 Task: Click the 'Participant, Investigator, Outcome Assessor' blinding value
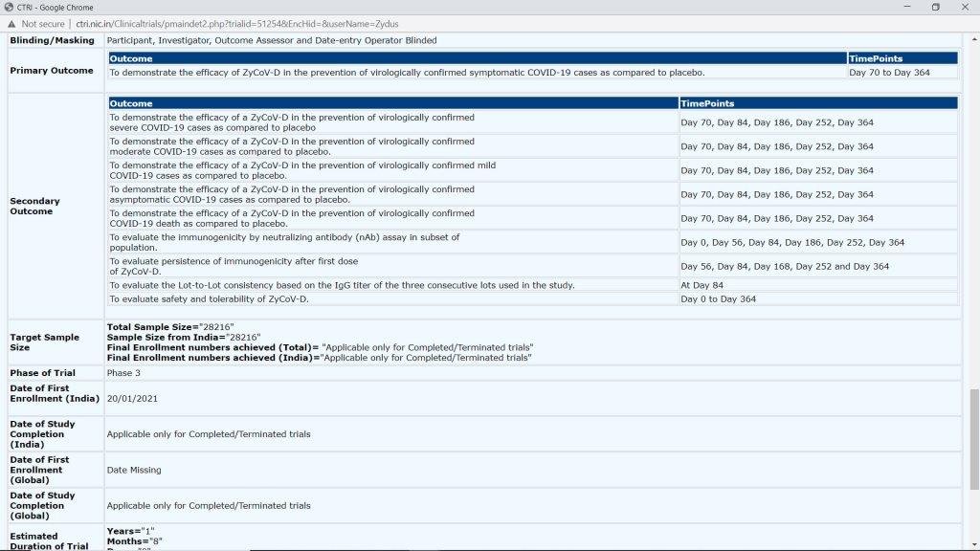(x=272, y=40)
